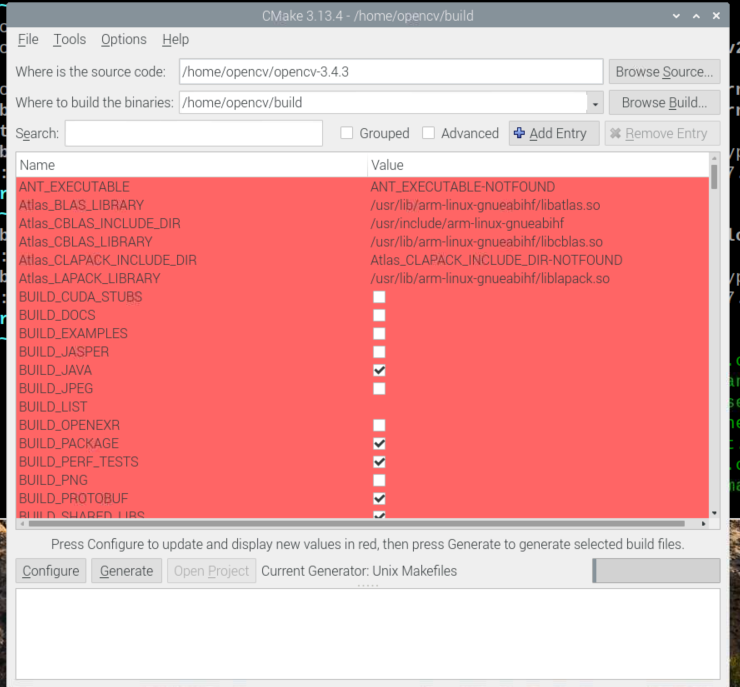Click the Generate button

tap(126, 571)
